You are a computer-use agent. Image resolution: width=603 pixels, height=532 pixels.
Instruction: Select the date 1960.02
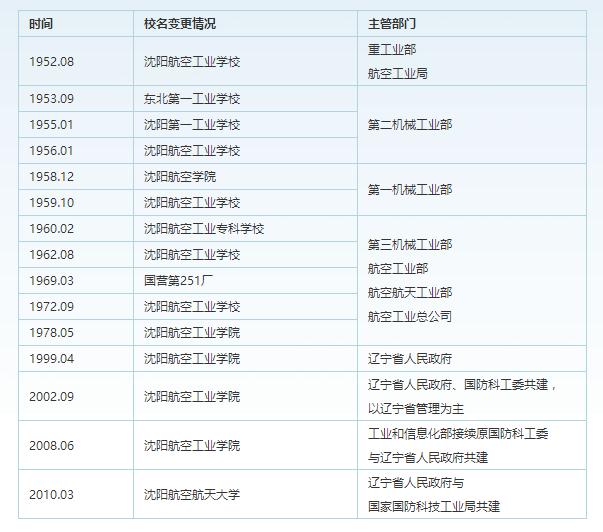(x=52, y=228)
